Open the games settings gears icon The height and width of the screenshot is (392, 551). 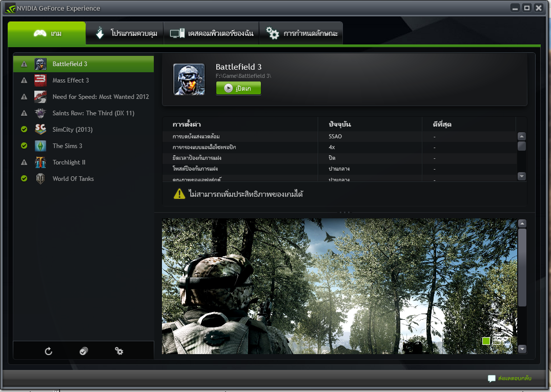pyautogui.click(x=119, y=351)
